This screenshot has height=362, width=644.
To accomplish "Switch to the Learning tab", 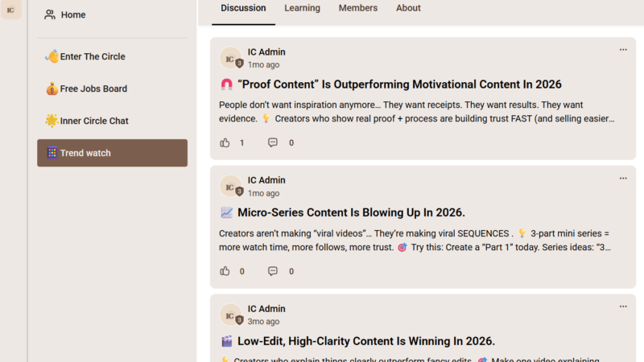I will [x=302, y=8].
